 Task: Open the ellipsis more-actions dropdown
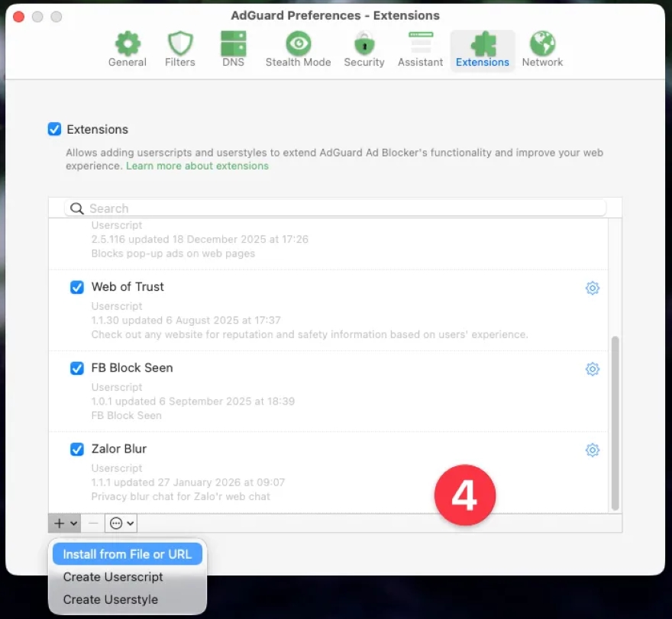[121, 523]
